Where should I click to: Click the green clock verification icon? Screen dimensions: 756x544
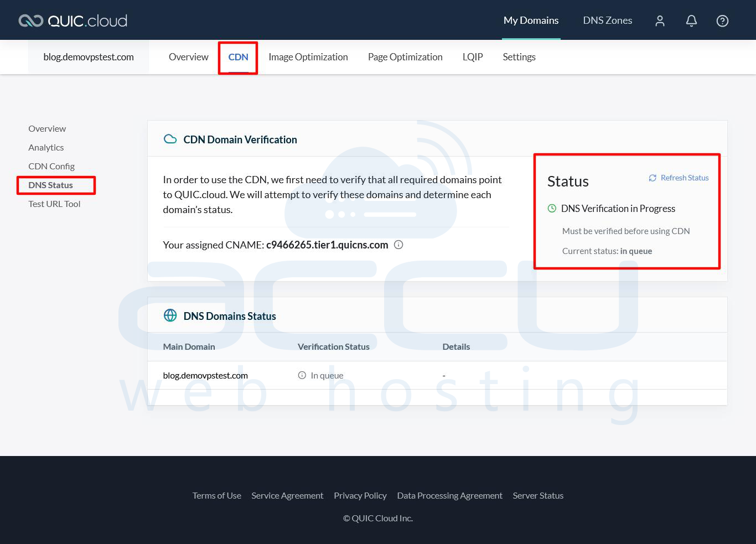point(552,209)
